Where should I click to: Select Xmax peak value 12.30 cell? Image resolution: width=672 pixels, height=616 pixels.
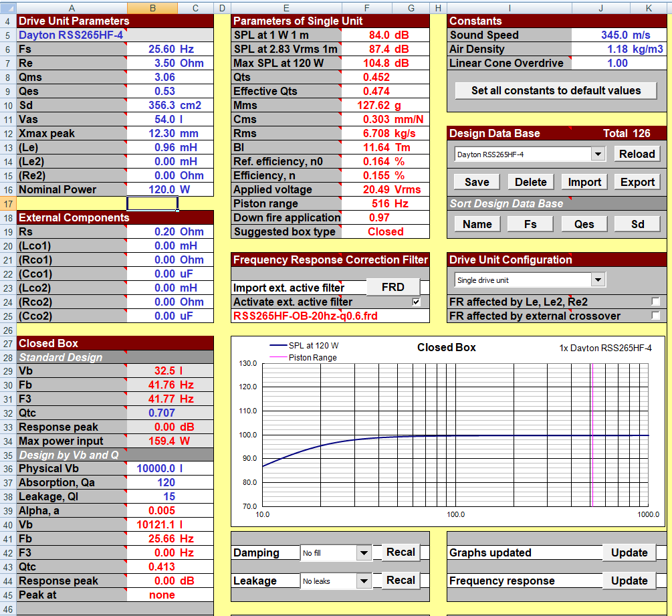point(152,133)
